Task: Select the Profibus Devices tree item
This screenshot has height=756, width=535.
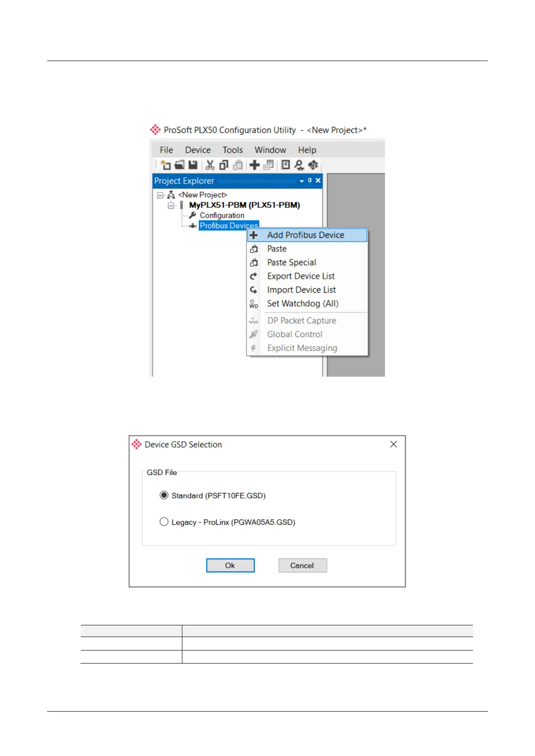Action: pos(229,225)
